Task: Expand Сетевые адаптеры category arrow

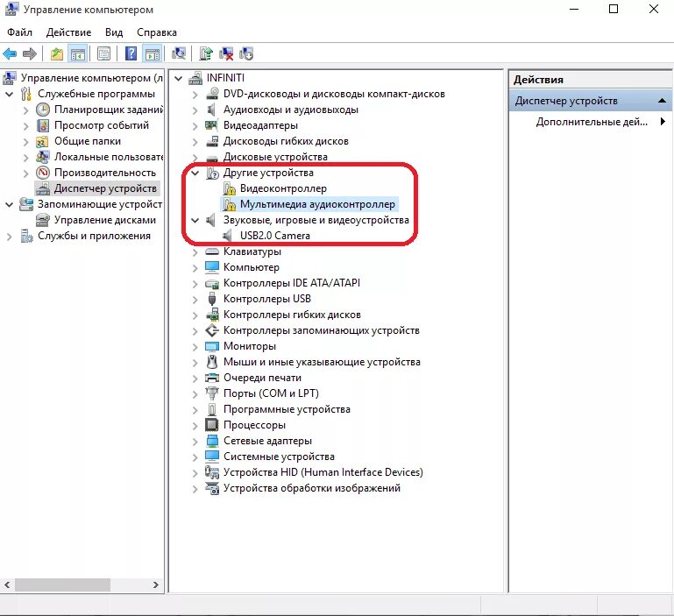Action: click(195, 442)
